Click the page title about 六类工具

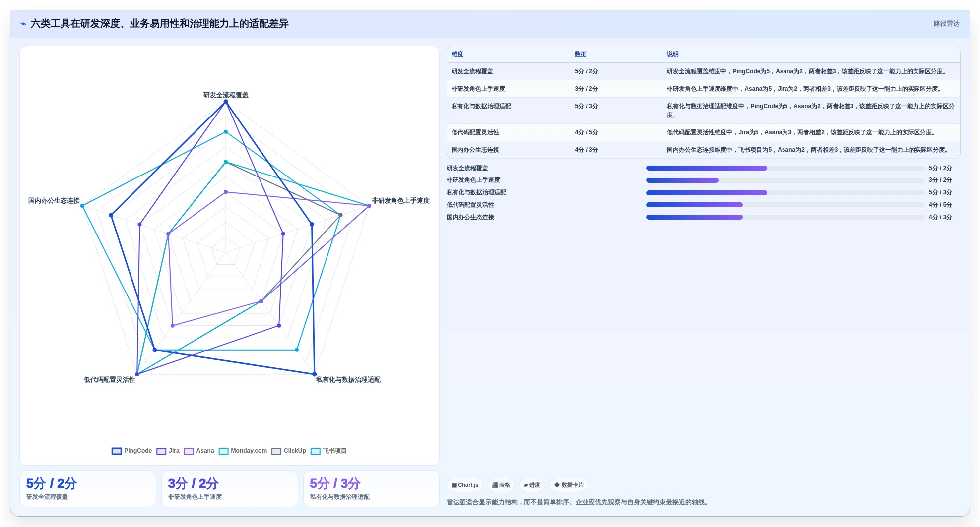(159, 24)
